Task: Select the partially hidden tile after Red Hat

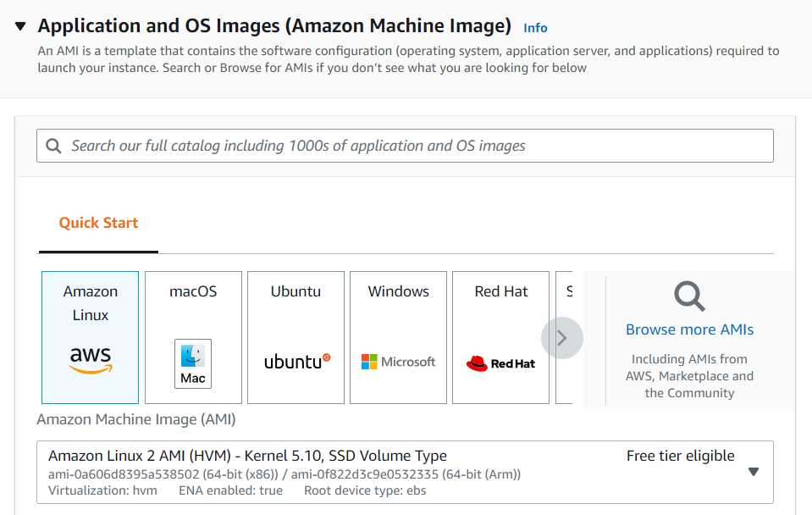Action: 564,337
